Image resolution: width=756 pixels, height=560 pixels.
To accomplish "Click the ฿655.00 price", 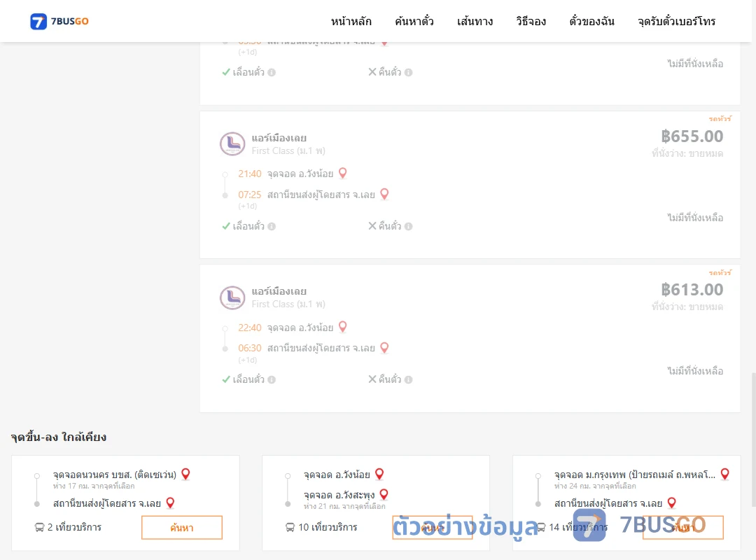I will coord(692,136).
